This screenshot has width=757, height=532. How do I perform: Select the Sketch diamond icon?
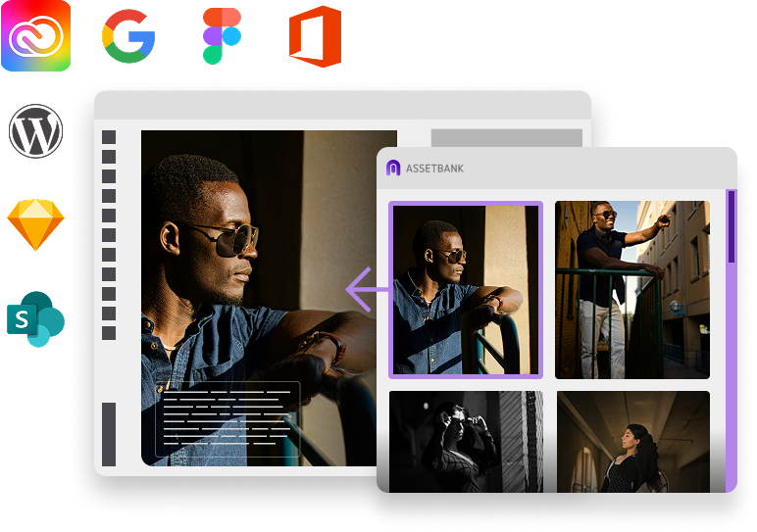pos(35,224)
